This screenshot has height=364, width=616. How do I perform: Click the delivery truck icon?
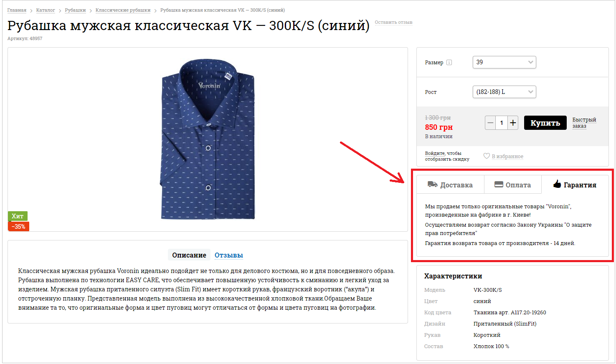(x=433, y=185)
